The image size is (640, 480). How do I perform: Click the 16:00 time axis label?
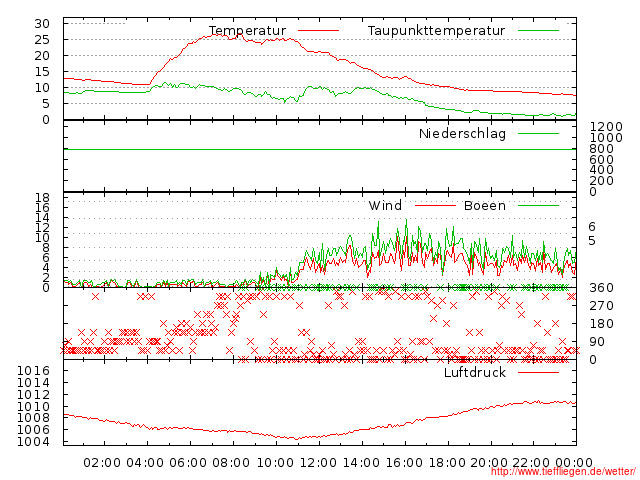click(404, 463)
